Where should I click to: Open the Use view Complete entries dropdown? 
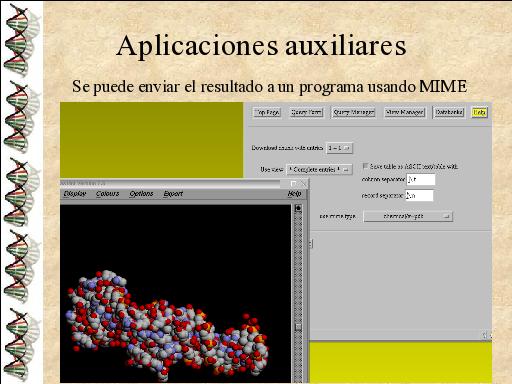point(319,169)
